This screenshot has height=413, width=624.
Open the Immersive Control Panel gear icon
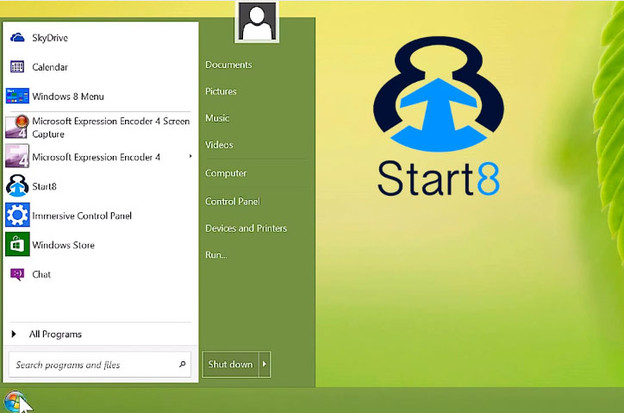[x=17, y=215]
